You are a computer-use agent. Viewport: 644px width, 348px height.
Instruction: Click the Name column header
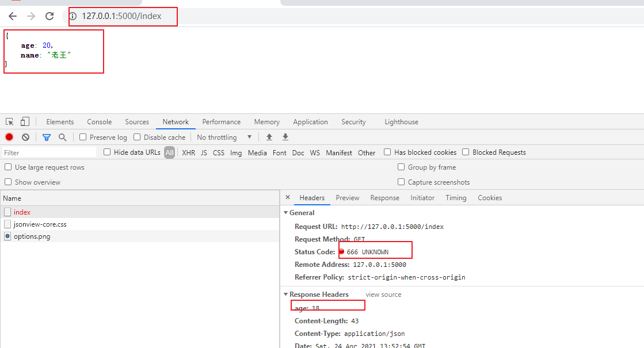pos(140,198)
